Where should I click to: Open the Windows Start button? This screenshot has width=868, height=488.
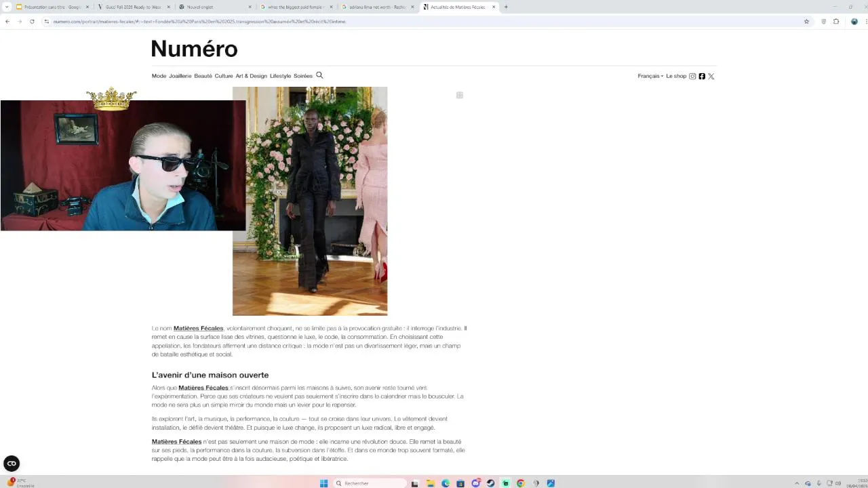323,483
